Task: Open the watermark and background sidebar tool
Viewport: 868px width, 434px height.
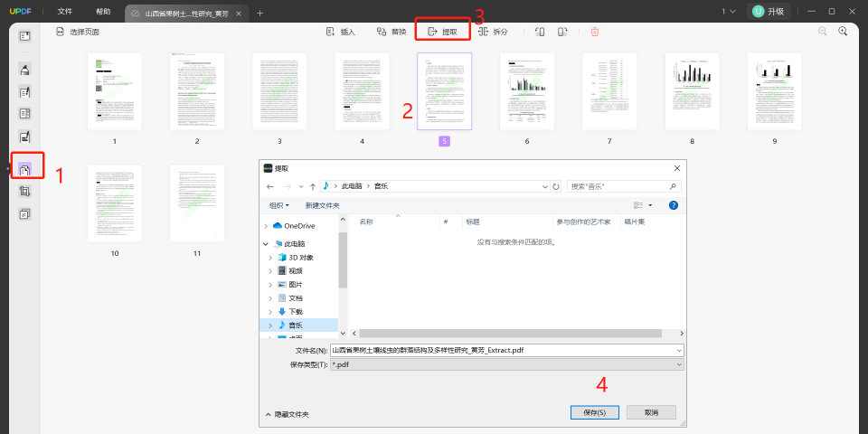Action: click(25, 213)
